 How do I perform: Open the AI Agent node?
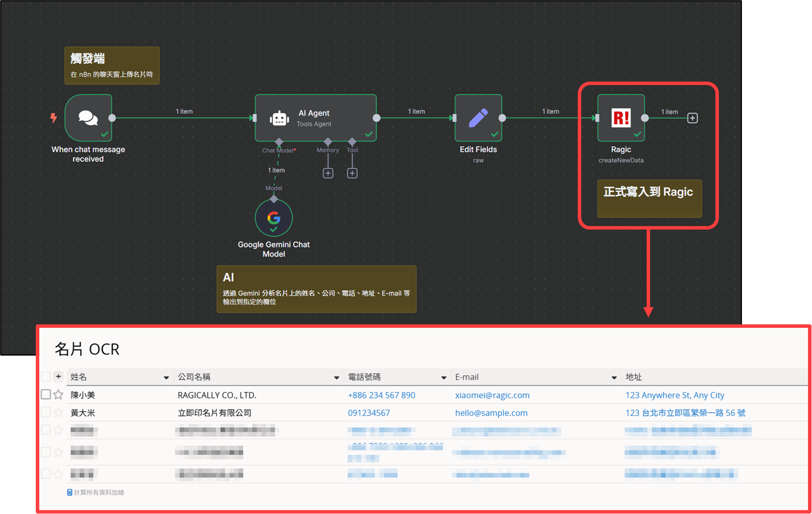point(316,118)
